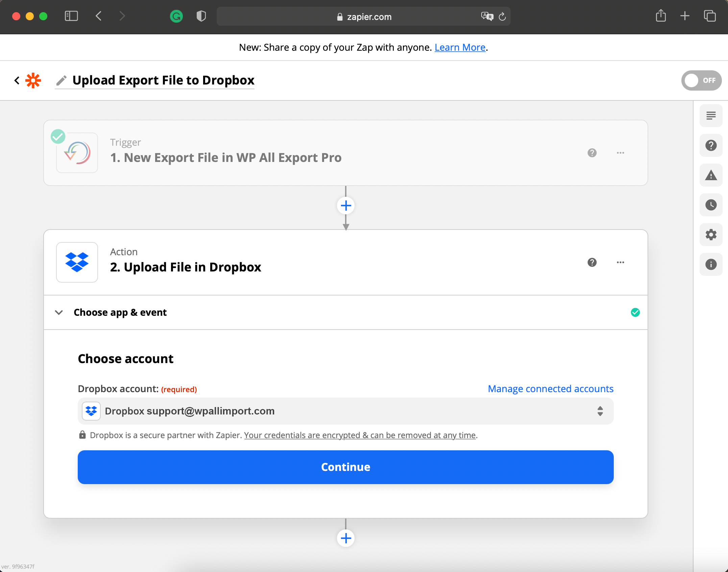The height and width of the screenshot is (572, 728).
Task: Open Zap history clock icon
Action: coord(711,205)
